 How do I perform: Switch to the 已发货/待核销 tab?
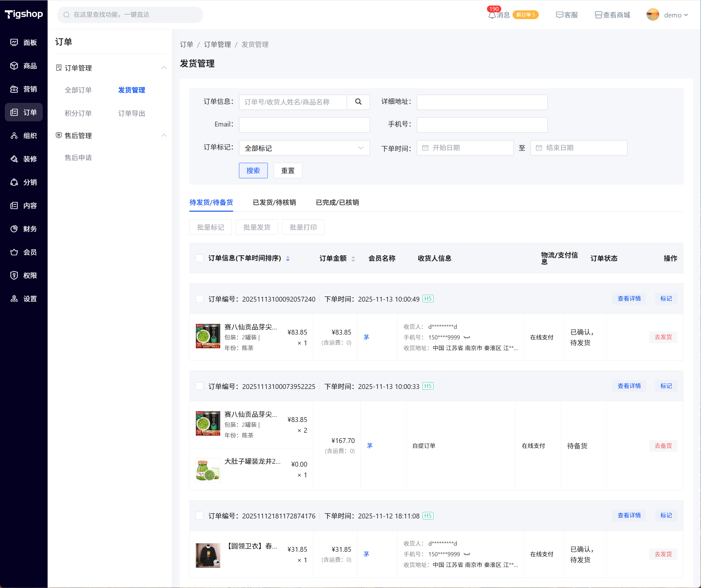[274, 202]
